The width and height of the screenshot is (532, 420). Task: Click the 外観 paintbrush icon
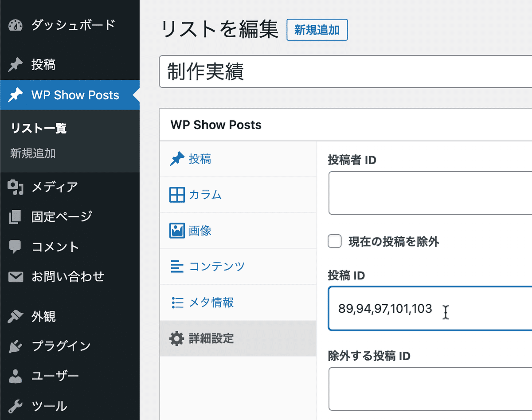(x=16, y=317)
